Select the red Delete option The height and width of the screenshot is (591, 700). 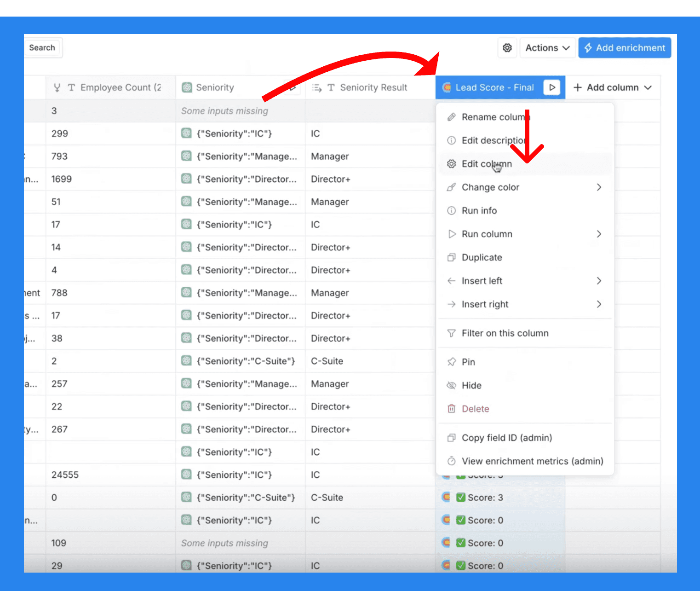[525, 409]
